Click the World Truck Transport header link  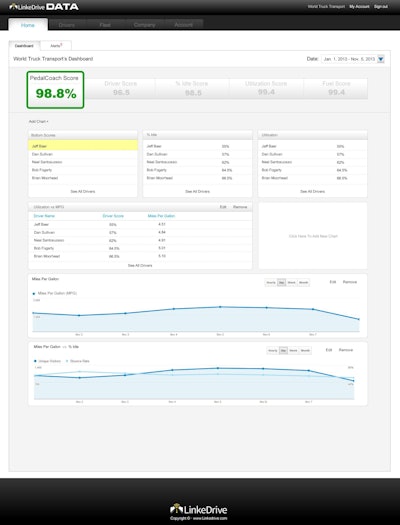pyautogui.click(x=326, y=6)
